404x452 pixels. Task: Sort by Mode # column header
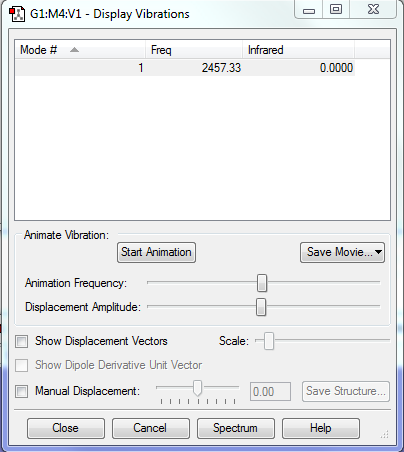pos(80,50)
